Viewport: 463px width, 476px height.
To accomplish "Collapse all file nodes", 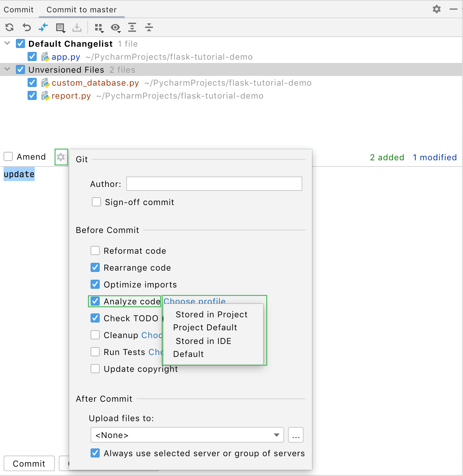I will (x=149, y=28).
